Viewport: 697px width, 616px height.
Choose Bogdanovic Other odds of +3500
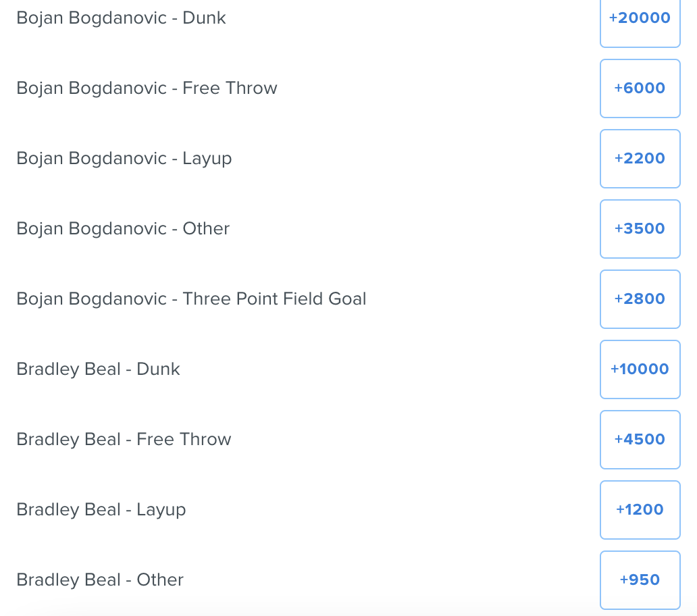point(640,229)
